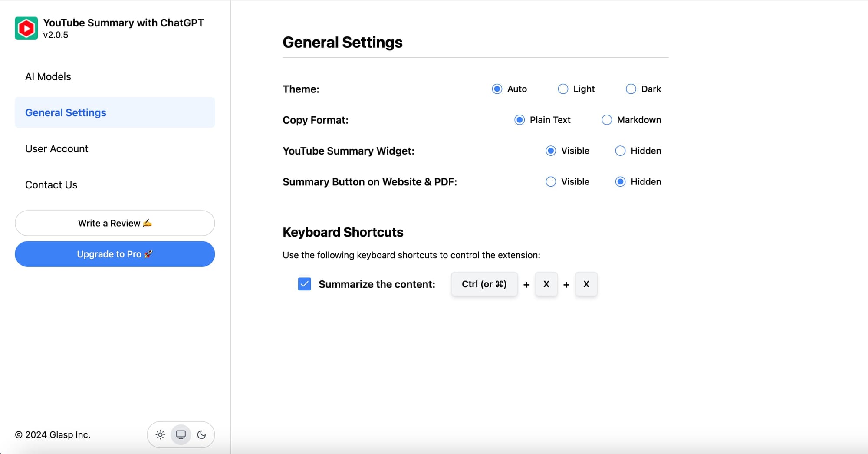The width and height of the screenshot is (868, 454).
Task: Set YouTube Summary Widget to Visible
Action: (x=551, y=151)
